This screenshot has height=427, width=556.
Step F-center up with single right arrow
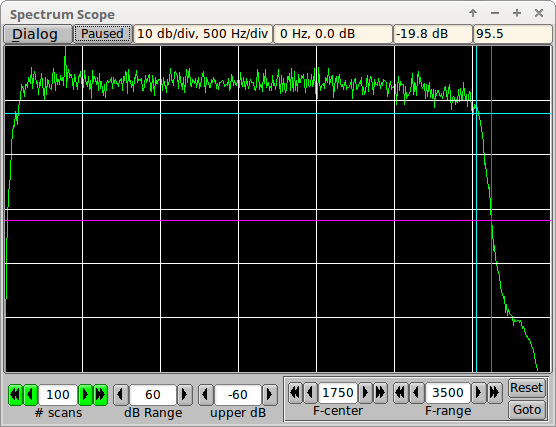365,393
